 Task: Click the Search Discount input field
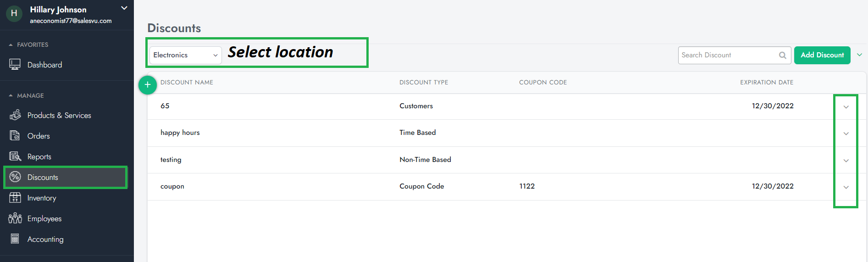click(727, 55)
